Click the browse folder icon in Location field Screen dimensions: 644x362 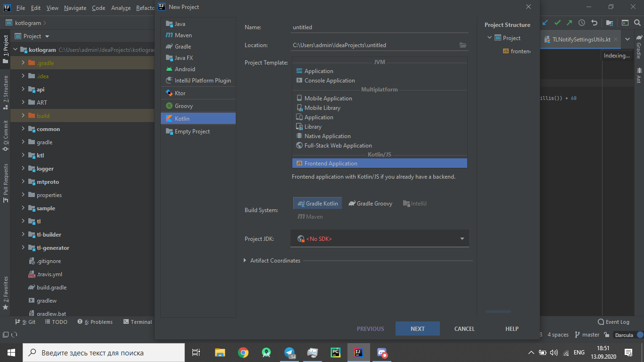tap(463, 45)
